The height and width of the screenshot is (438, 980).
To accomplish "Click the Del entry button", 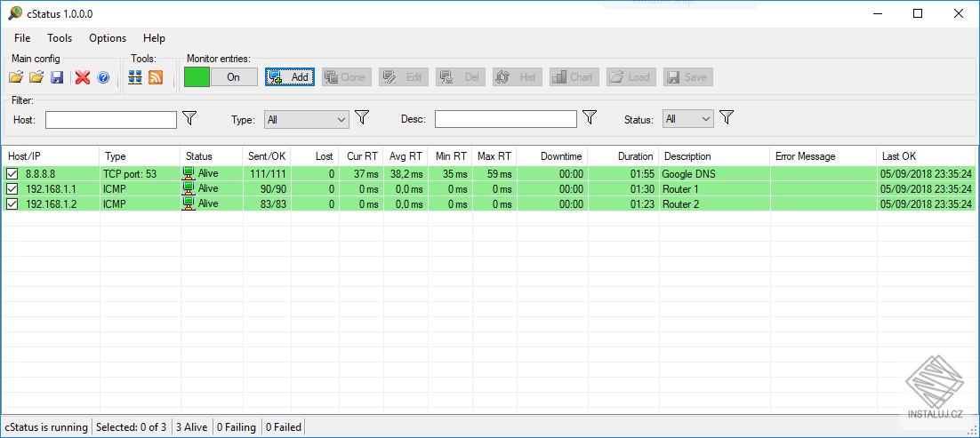I will click(x=461, y=77).
